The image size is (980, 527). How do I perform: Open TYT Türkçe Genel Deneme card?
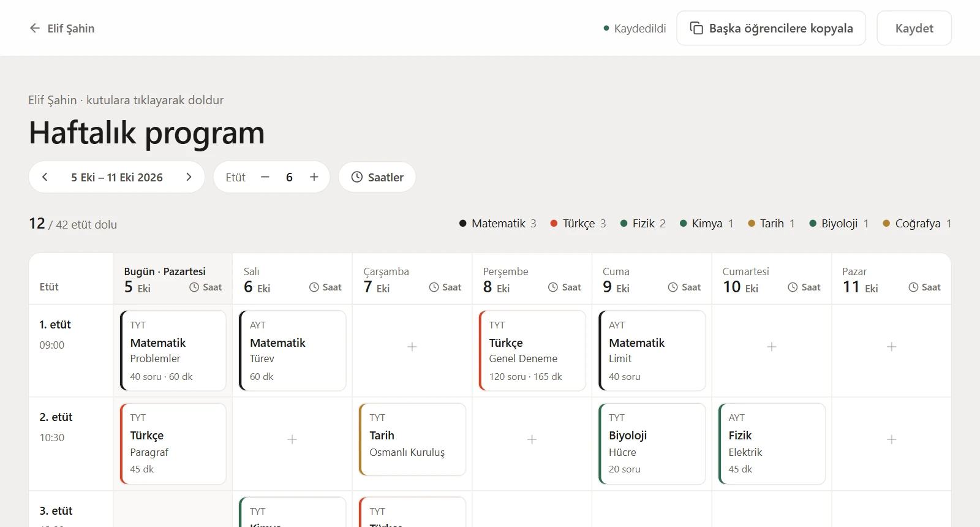[532, 351]
